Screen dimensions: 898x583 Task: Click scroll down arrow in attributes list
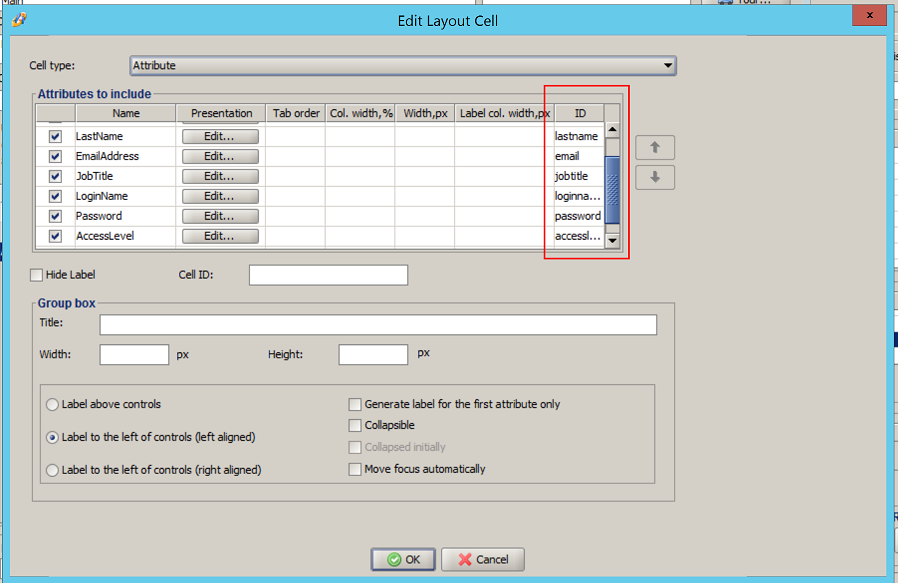[x=612, y=241]
